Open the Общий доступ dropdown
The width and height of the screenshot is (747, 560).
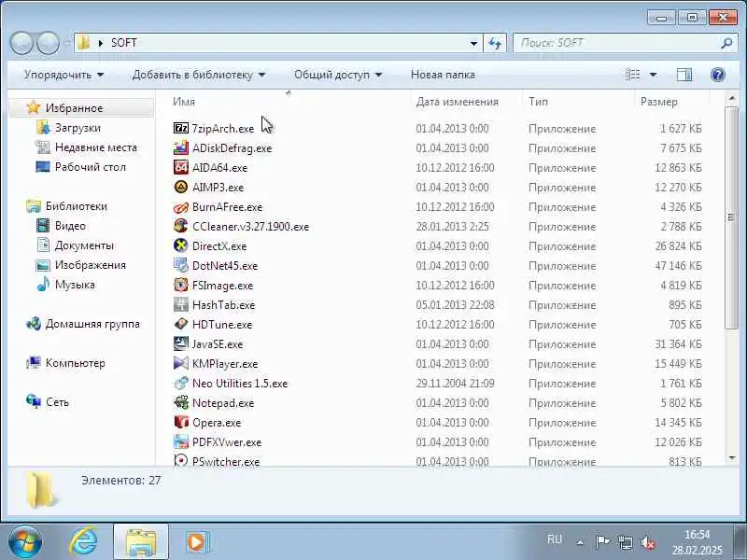click(338, 75)
